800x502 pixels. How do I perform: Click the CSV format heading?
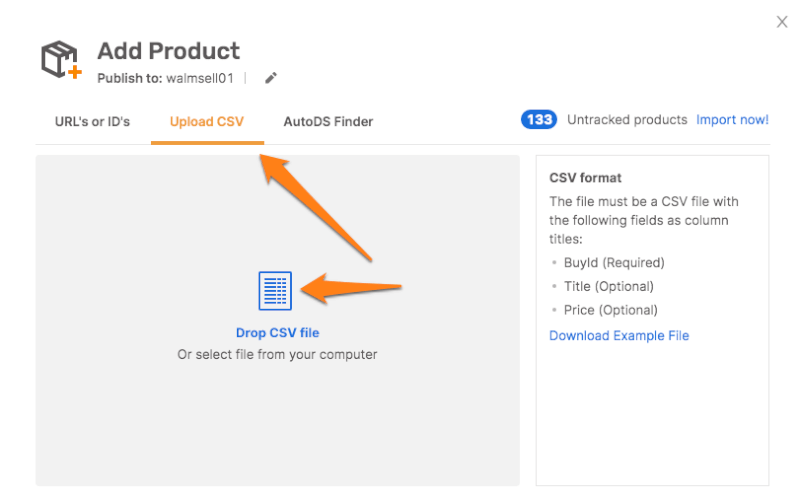[585, 178]
